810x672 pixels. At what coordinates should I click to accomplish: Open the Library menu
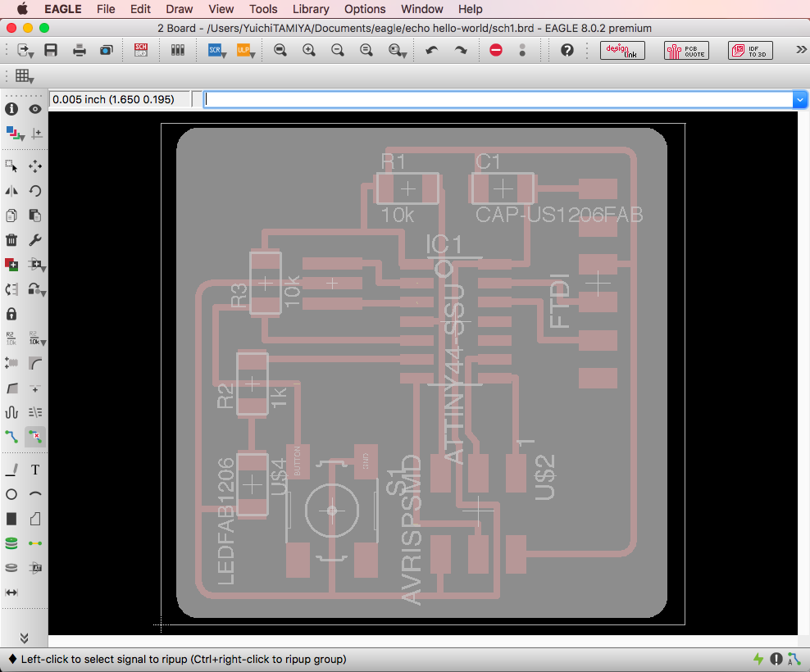[311, 9]
